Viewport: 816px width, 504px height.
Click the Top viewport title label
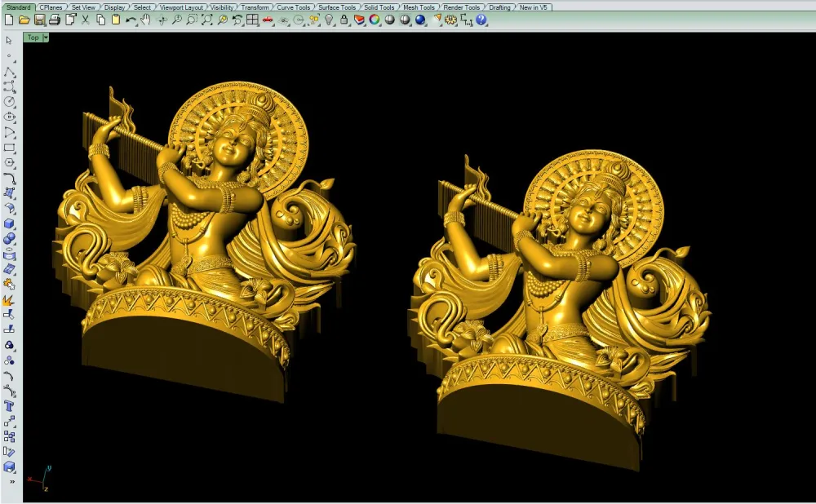click(33, 38)
